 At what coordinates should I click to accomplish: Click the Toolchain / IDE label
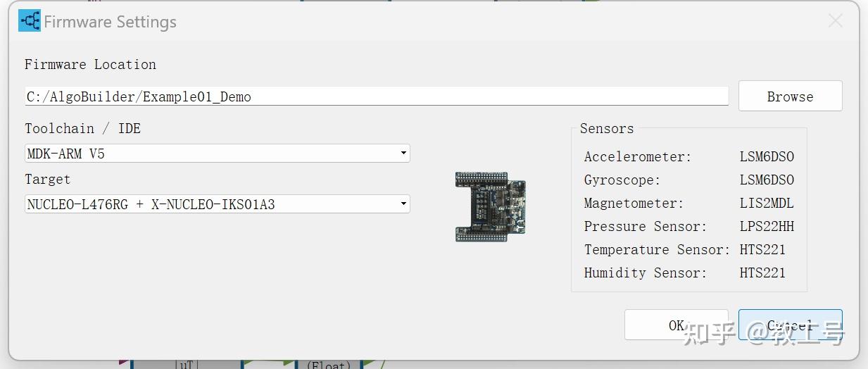coord(82,128)
